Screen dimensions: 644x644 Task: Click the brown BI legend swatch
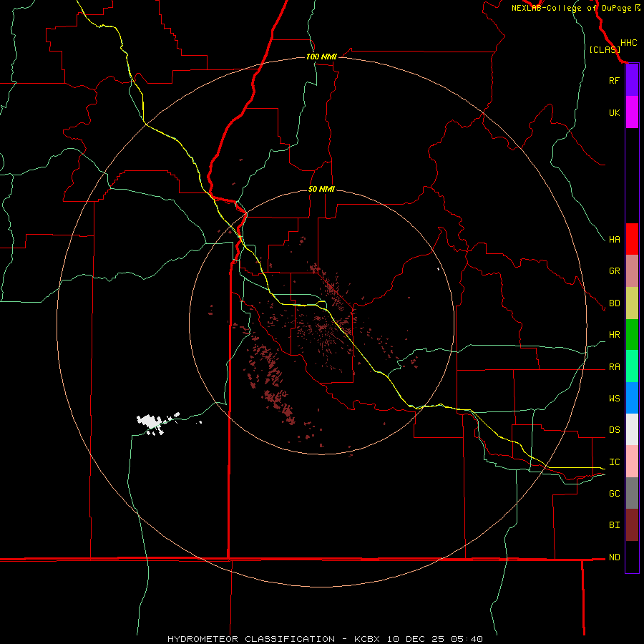coord(632,525)
